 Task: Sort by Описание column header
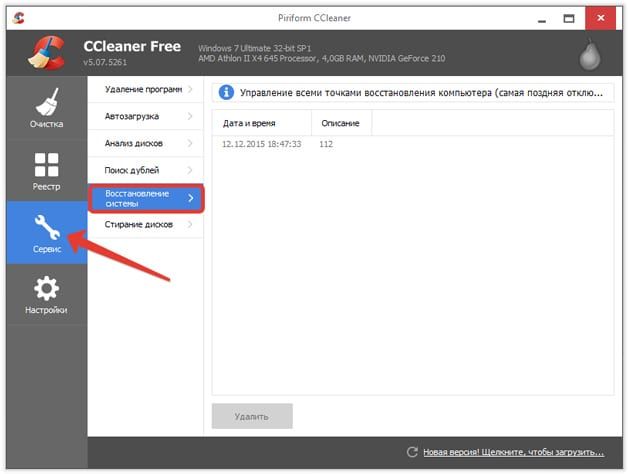click(x=341, y=123)
